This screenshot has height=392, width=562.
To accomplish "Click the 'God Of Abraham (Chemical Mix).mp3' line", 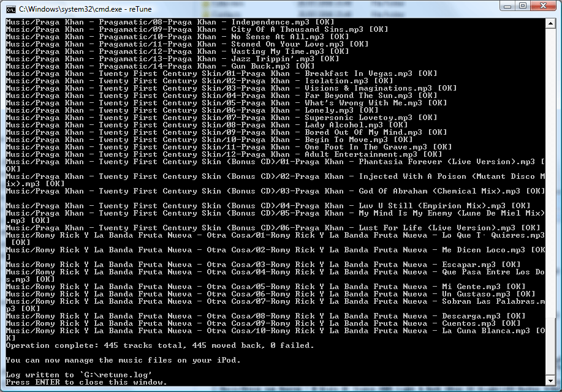I will pos(275,191).
